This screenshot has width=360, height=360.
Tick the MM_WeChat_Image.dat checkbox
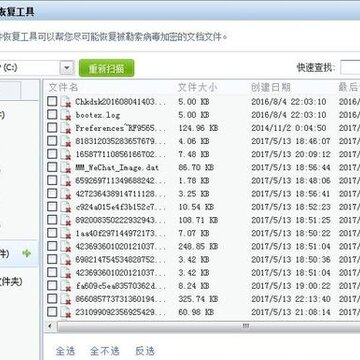click(x=52, y=167)
